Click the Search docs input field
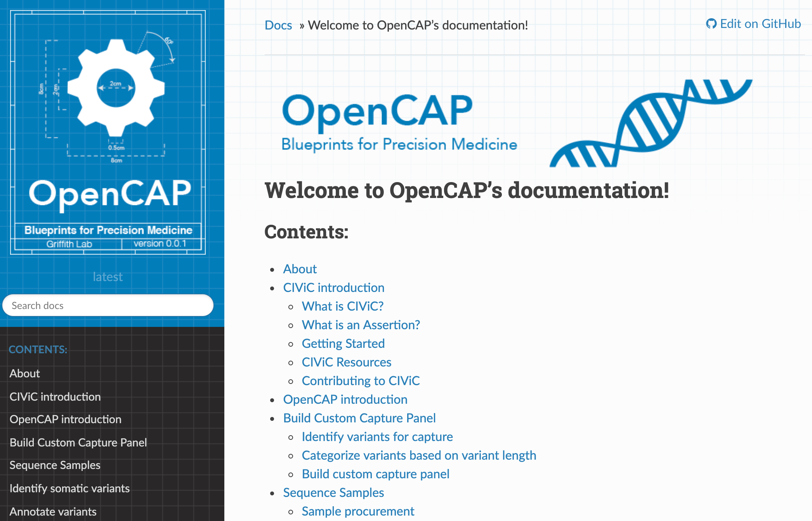Viewport: 812px width, 521px height. 108,306
